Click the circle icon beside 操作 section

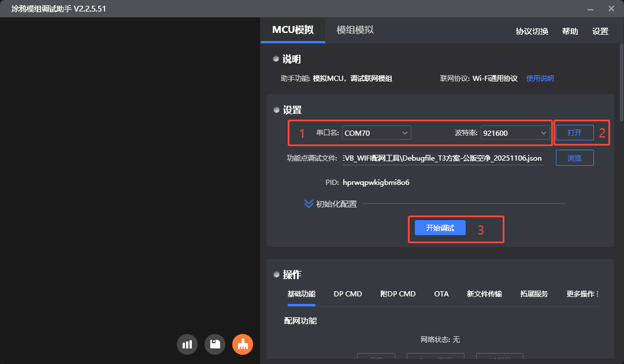pyautogui.click(x=276, y=274)
